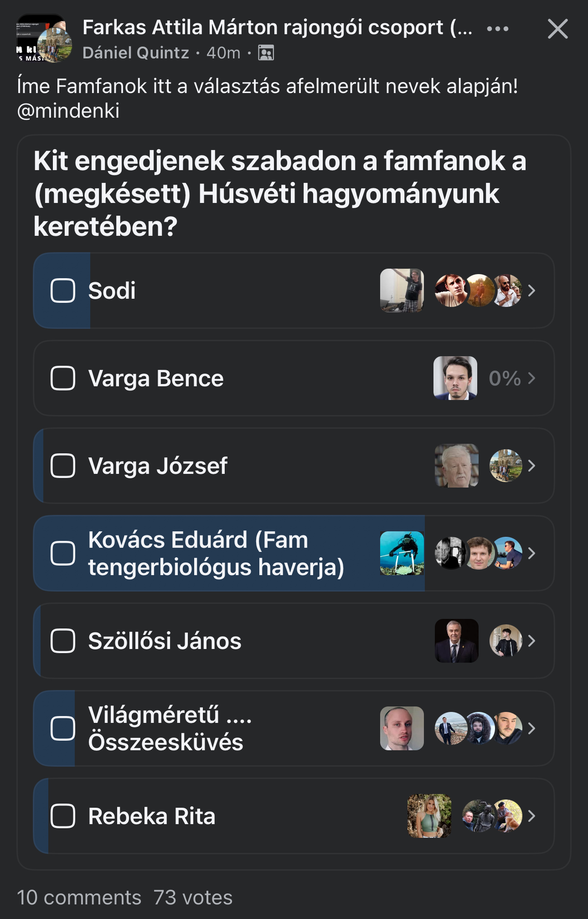The width and height of the screenshot is (588, 919).
Task: Select the Rebeka Rita checkbox
Action: click(63, 816)
